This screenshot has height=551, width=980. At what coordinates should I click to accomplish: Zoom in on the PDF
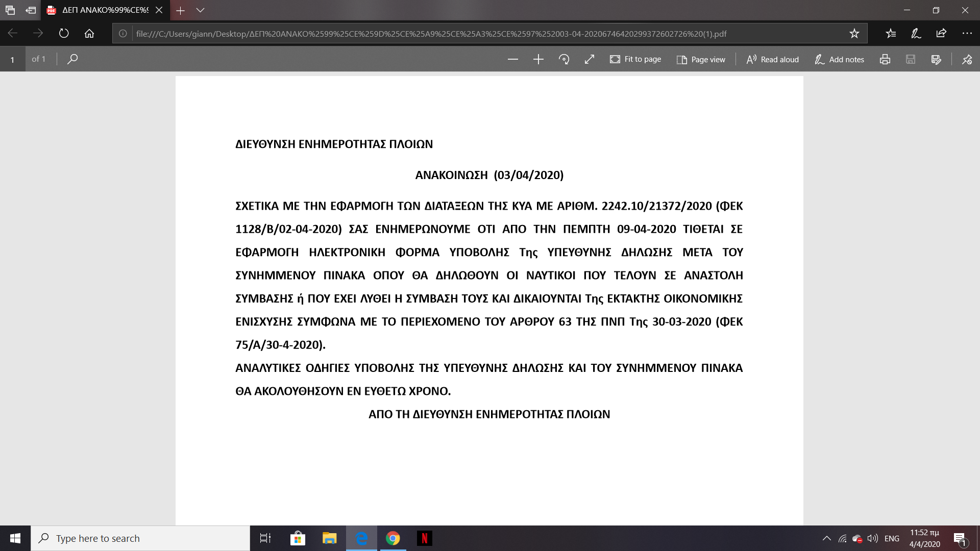(538, 59)
